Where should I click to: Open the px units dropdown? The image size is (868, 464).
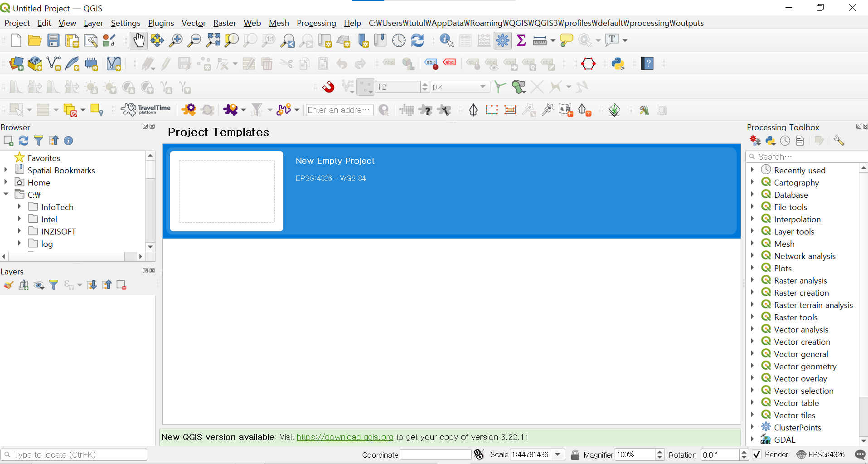[x=483, y=87]
